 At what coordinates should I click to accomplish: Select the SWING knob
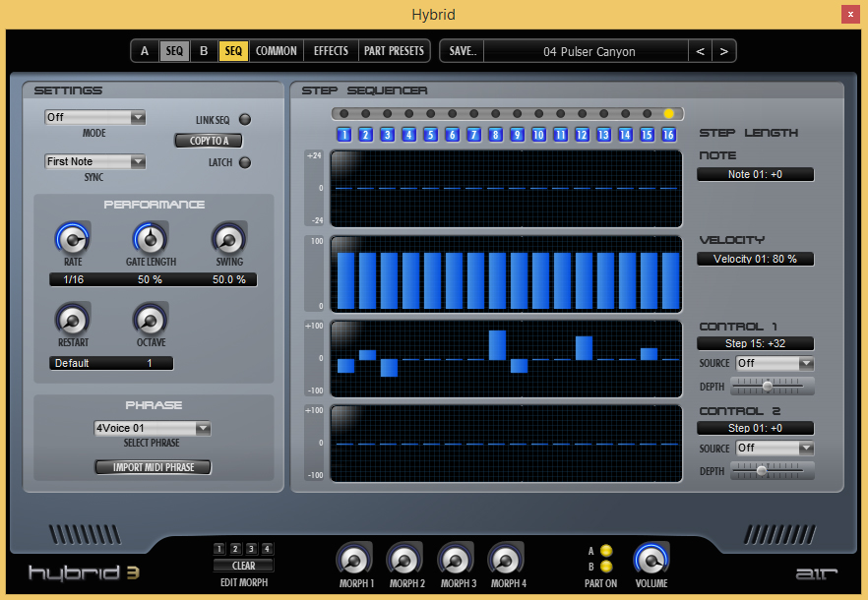(228, 238)
